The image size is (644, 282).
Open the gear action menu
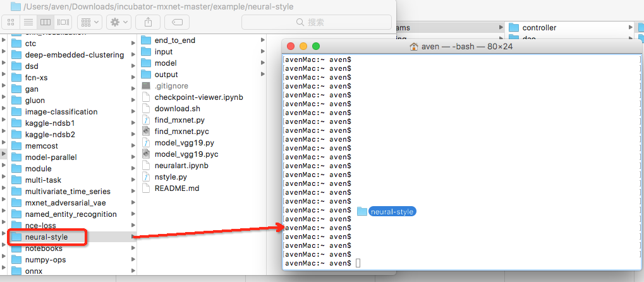coord(118,22)
